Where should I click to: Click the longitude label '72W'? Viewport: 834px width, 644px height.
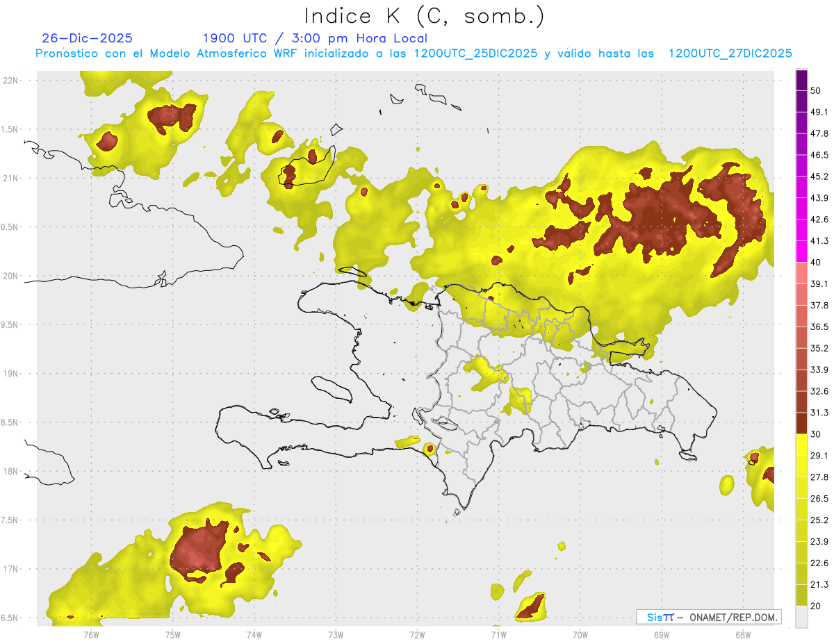(417, 634)
